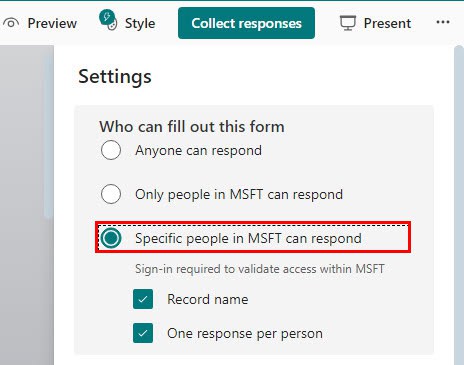Click the vertical scrollbar on right edge
Image resolution: width=464 pixels, height=365 pixels.
[x=459, y=205]
